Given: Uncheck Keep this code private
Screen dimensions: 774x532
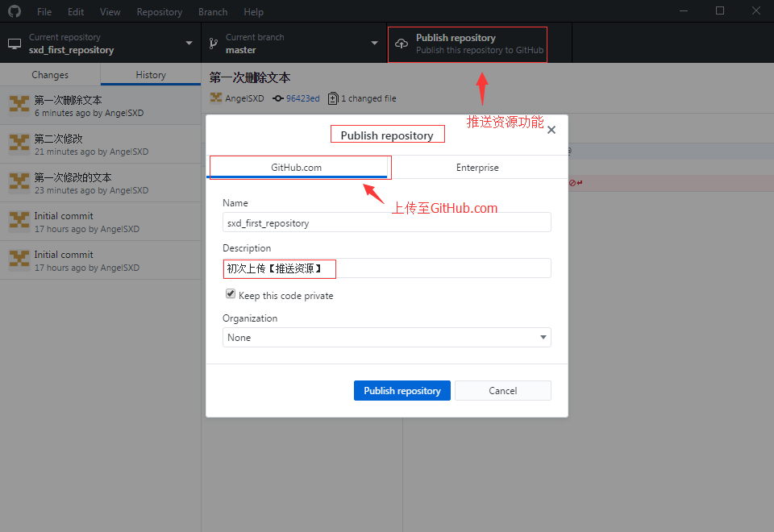Looking at the screenshot, I should tap(231, 294).
